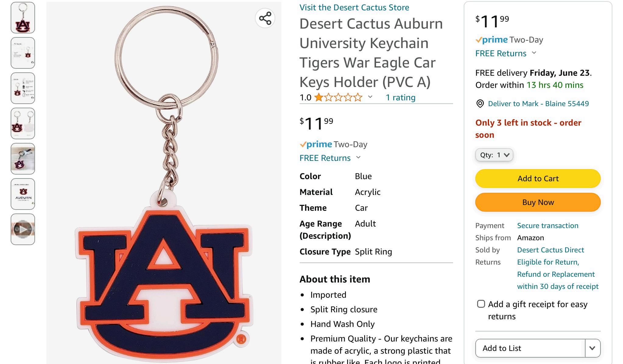Visit the Desert Cactus Store link
The image size is (623, 364).
coord(354,8)
